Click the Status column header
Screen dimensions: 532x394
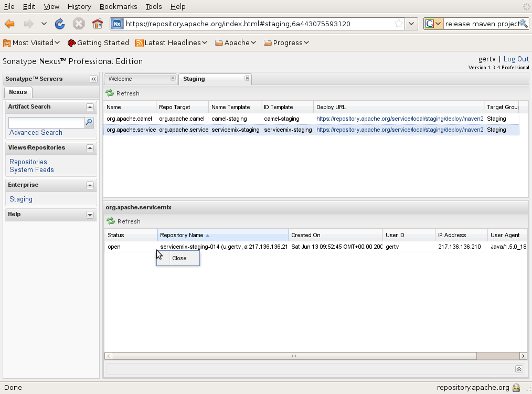click(x=131, y=235)
